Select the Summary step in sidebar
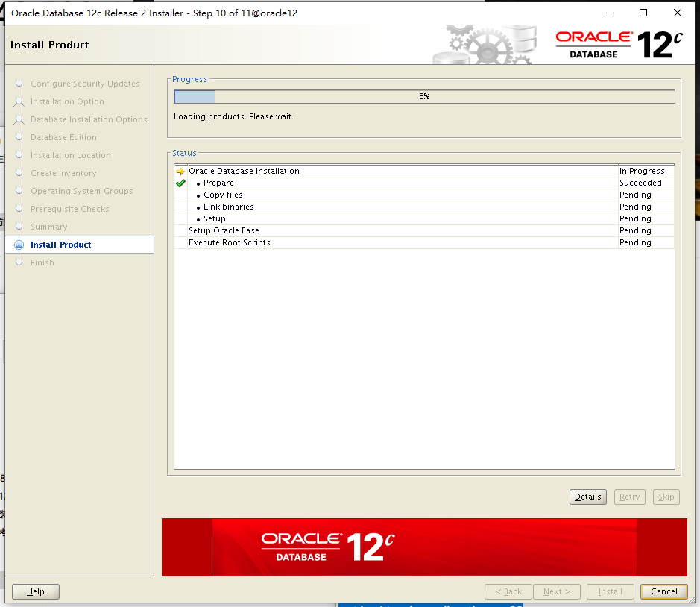Viewport: 700px width, 607px height. tap(49, 227)
